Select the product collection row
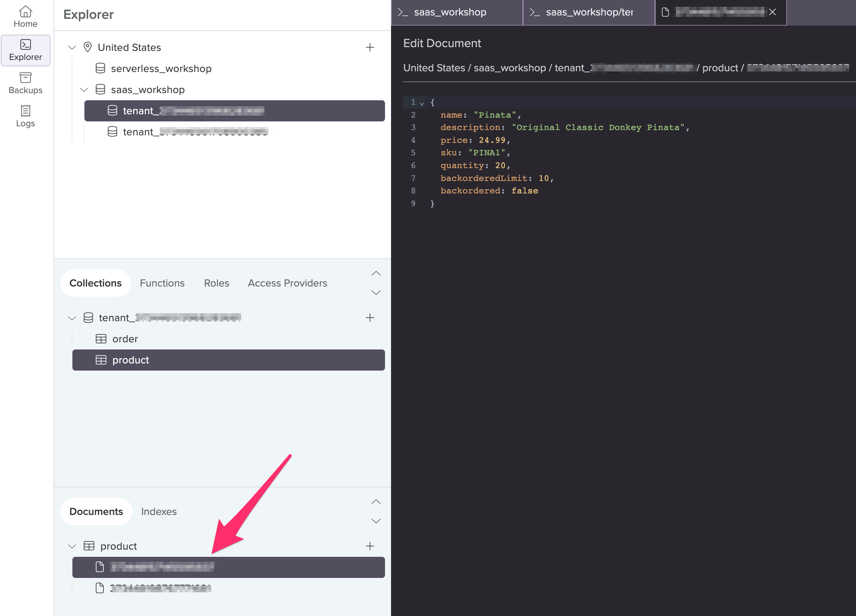856x616 pixels. pos(229,360)
